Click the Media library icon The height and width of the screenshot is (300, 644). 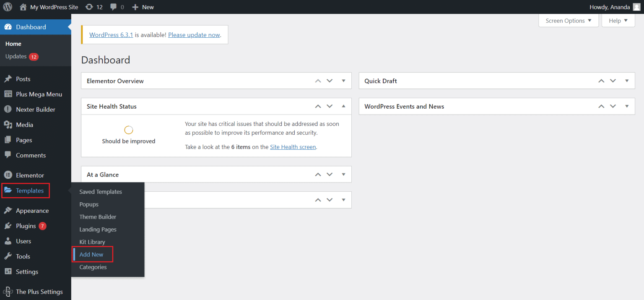pos(8,125)
